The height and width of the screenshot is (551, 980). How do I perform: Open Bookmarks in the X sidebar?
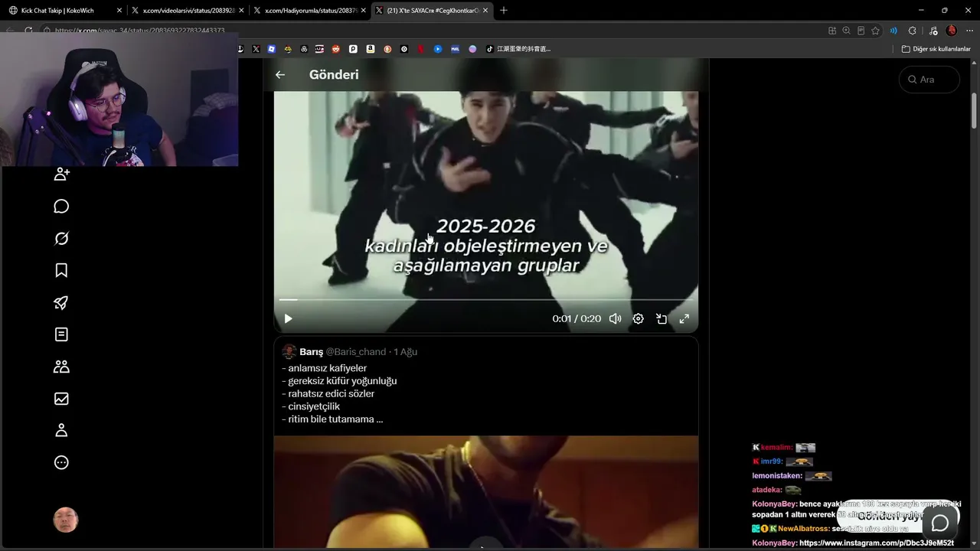pos(62,270)
